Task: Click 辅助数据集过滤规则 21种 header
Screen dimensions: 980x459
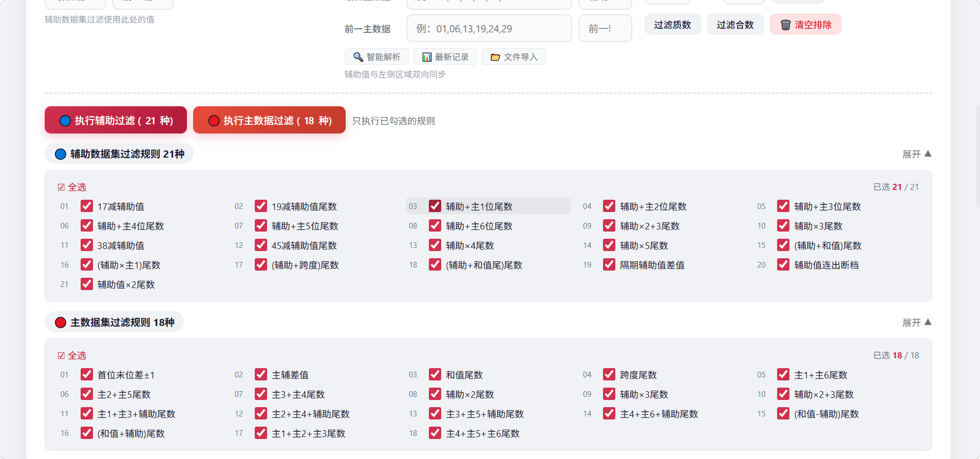Action: pos(119,154)
